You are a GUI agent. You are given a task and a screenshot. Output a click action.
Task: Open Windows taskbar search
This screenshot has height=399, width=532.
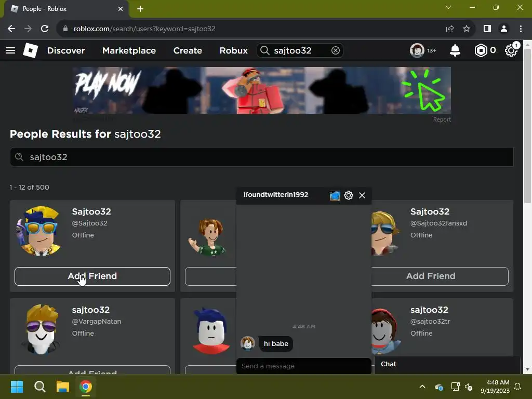point(39,387)
